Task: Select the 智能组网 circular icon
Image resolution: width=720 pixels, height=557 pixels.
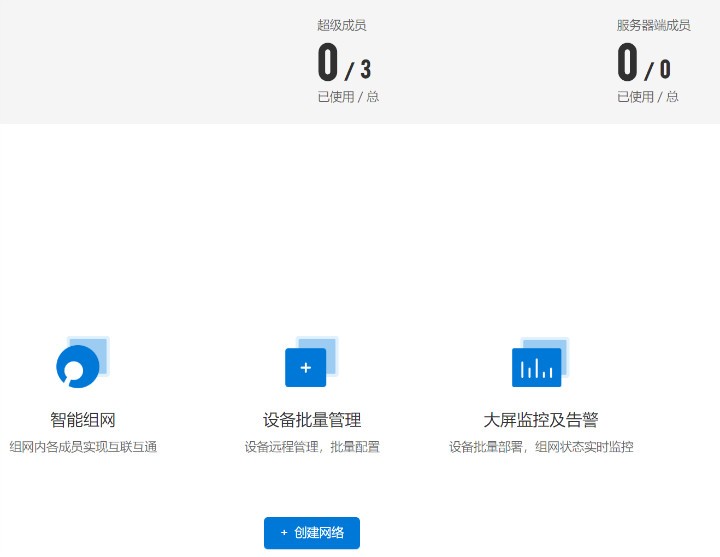Action: (83, 362)
